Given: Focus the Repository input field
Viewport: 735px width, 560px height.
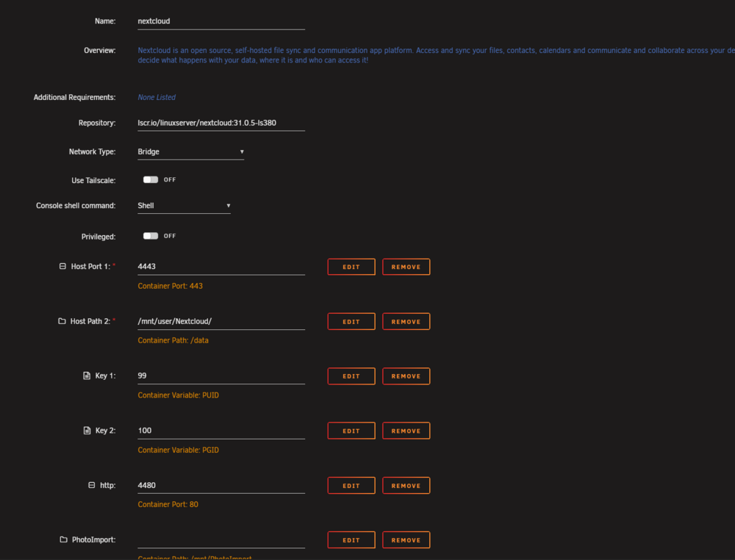Looking at the screenshot, I should coord(221,123).
